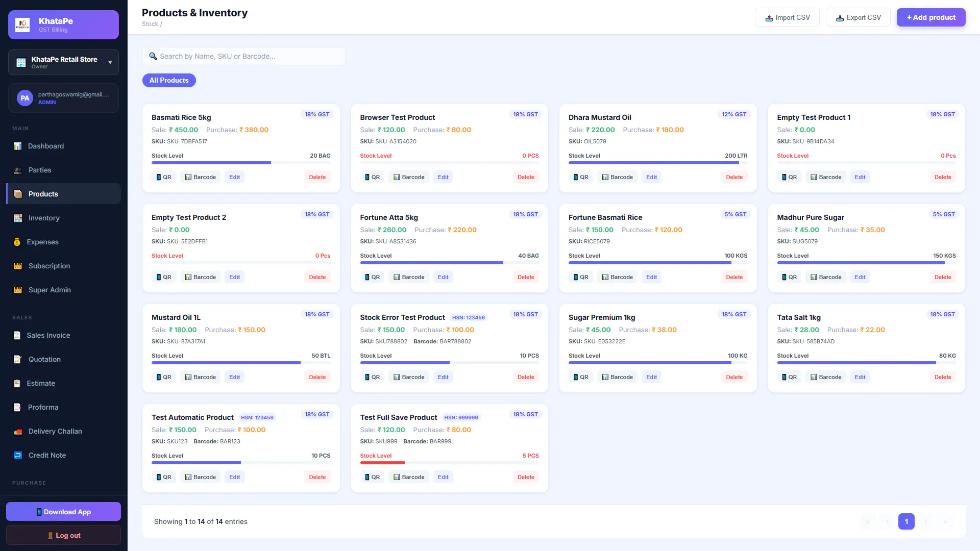
Task: Open Barcode for Sugar Premium 1kg
Action: 618,377
